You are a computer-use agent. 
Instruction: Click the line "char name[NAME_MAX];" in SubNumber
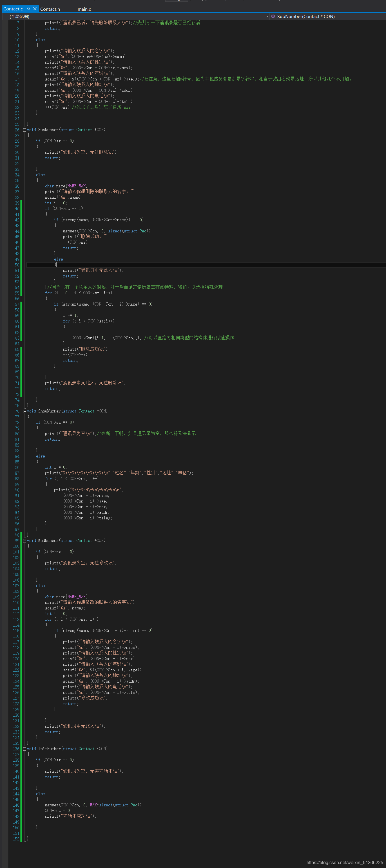coord(67,186)
